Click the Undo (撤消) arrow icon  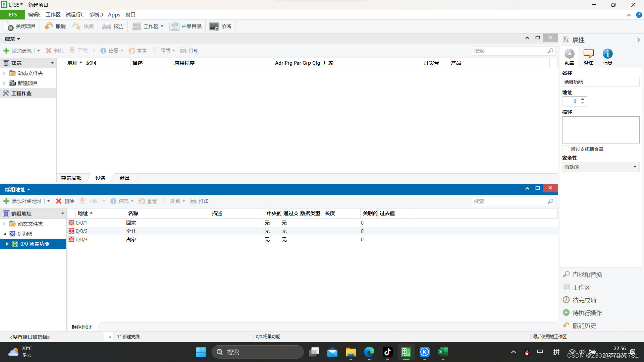49,26
